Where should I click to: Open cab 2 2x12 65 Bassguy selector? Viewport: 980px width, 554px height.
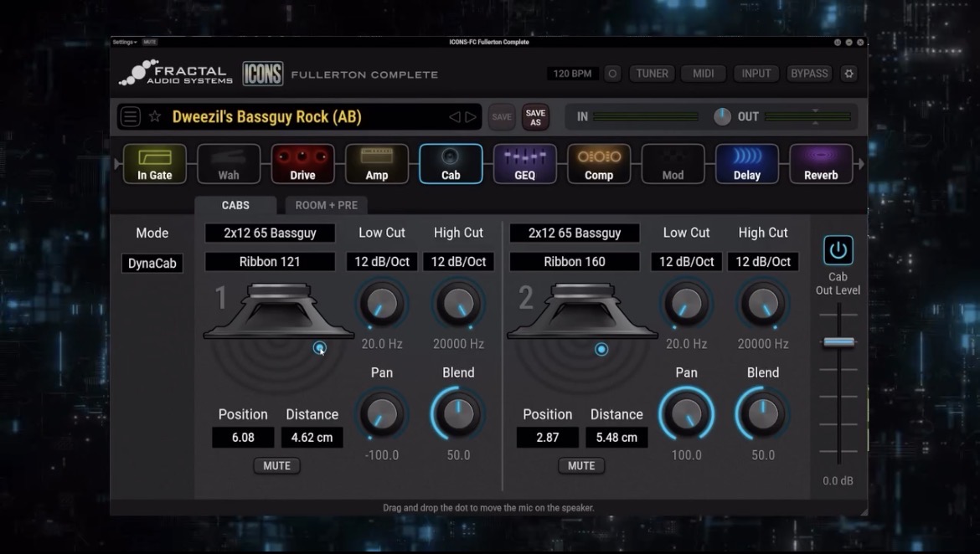575,233
